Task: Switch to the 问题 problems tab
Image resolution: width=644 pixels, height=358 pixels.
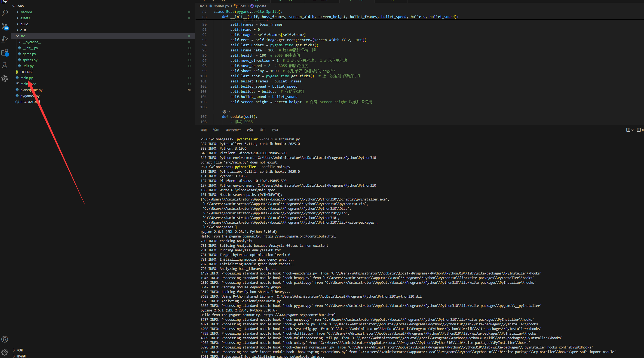Action: pos(203,130)
